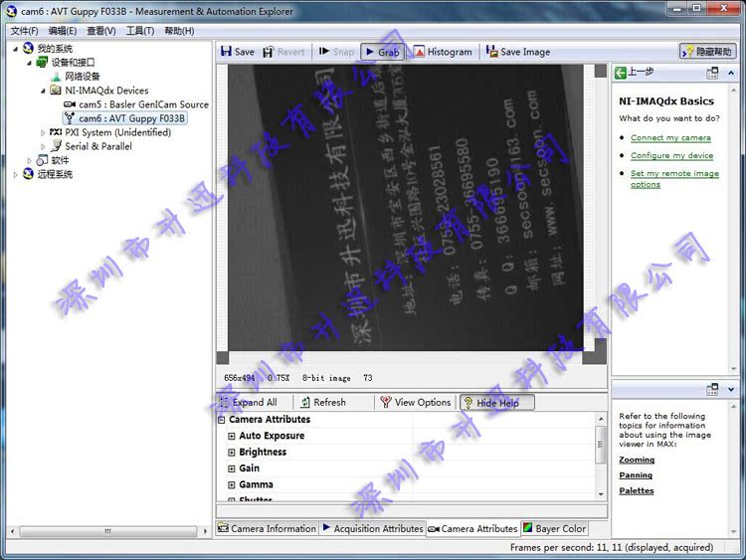Click the 软件 icon

point(42,160)
